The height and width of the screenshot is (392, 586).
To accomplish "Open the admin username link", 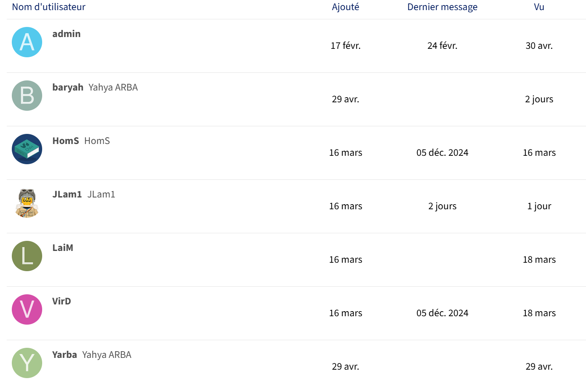I will tap(66, 34).
